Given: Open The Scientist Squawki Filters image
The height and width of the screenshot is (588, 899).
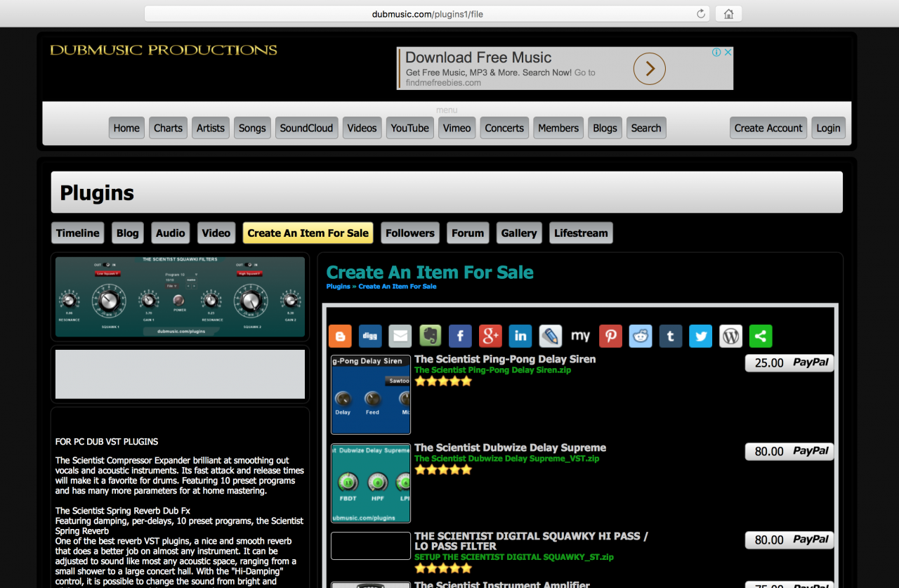Looking at the screenshot, I should pos(180,296).
